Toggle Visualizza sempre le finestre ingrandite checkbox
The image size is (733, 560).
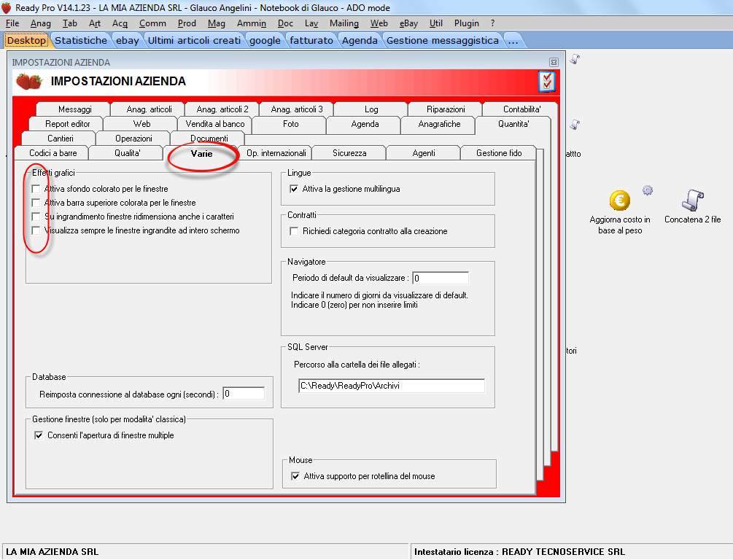tap(36, 230)
